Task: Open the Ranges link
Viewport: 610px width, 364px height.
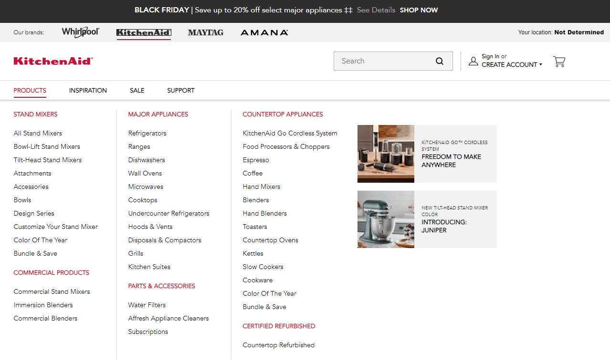Action: pos(139,146)
